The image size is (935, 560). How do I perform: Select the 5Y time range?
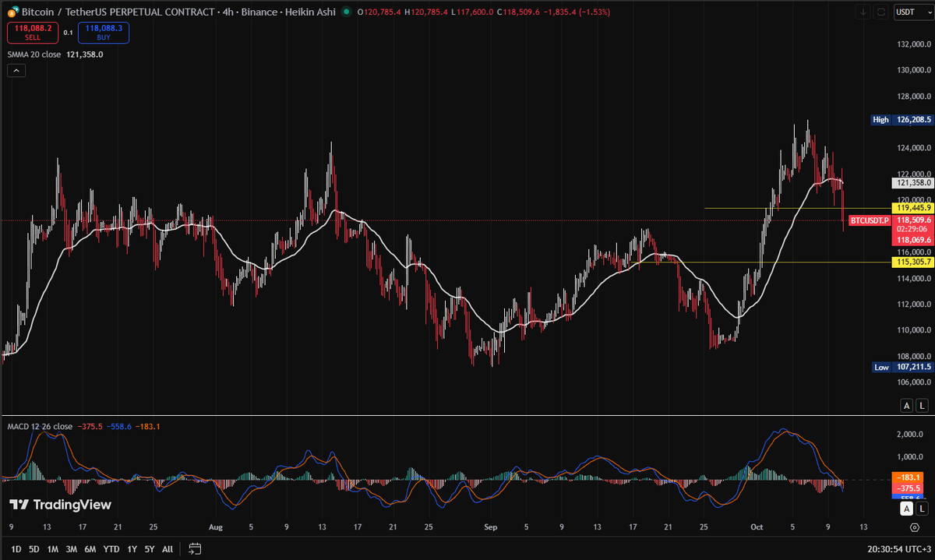pos(150,549)
